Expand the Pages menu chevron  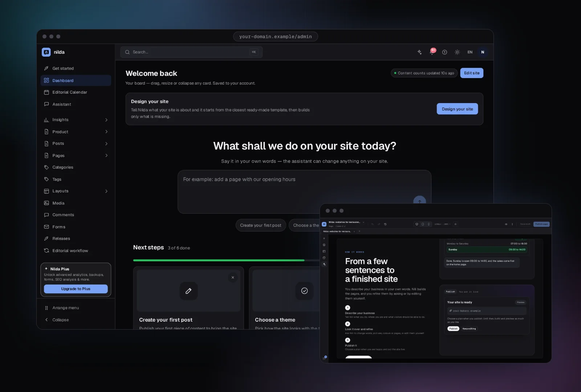106,155
